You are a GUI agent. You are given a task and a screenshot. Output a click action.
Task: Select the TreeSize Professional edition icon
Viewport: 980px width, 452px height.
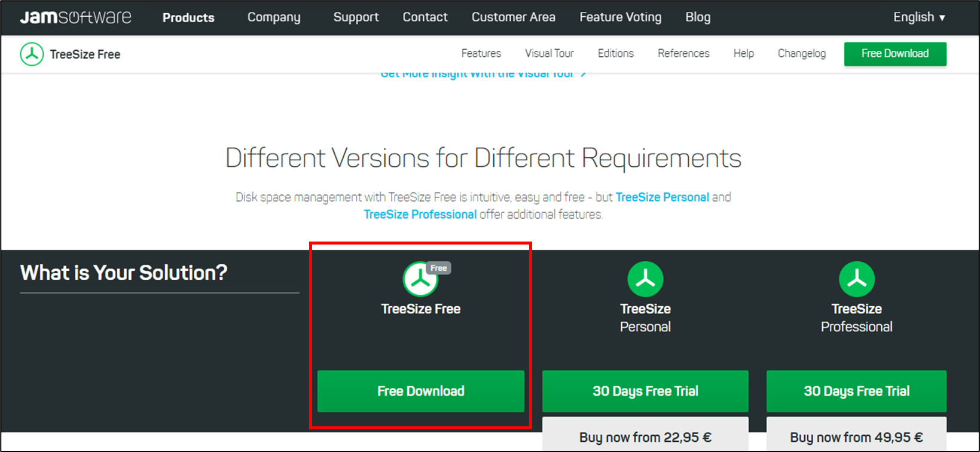857,279
